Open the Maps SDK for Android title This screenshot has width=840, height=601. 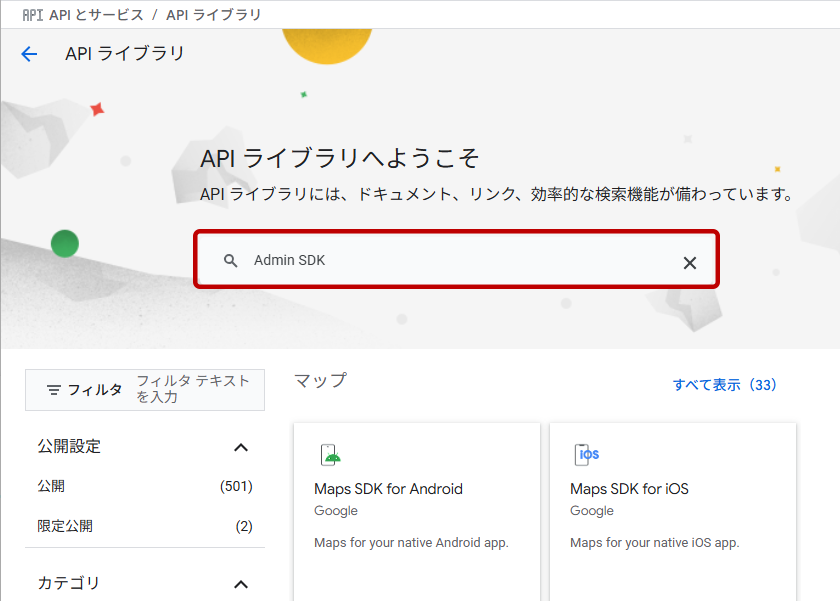tap(388, 489)
